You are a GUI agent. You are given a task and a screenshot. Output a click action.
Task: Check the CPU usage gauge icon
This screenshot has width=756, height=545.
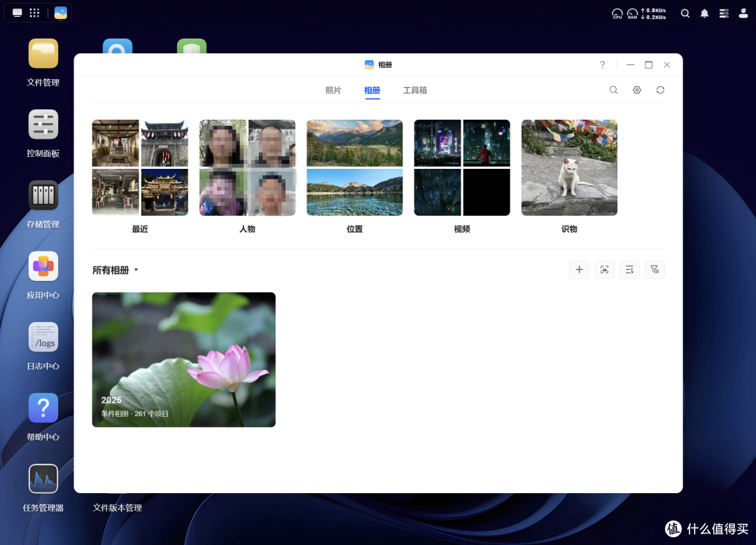tap(617, 13)
